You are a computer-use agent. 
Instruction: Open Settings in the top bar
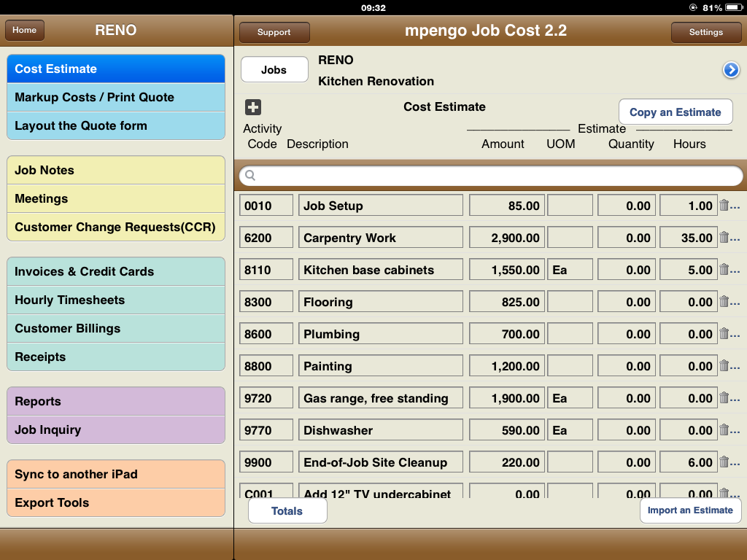click(x=705, y=32)
